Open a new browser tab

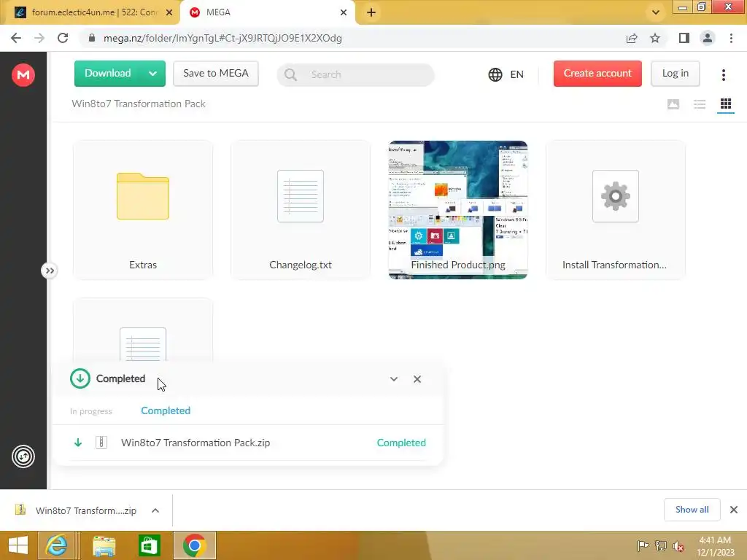[371, 12]
